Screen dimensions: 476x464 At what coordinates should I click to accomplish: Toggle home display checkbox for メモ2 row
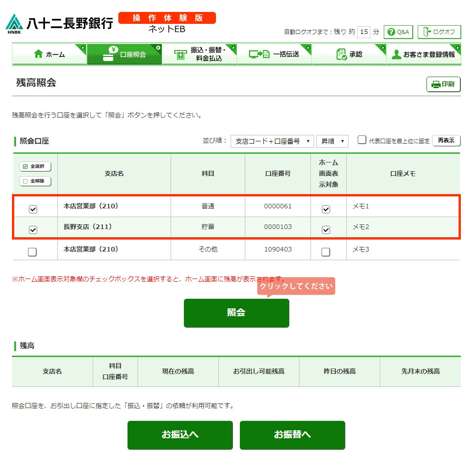pyautogui.click(x=326, y=230)
